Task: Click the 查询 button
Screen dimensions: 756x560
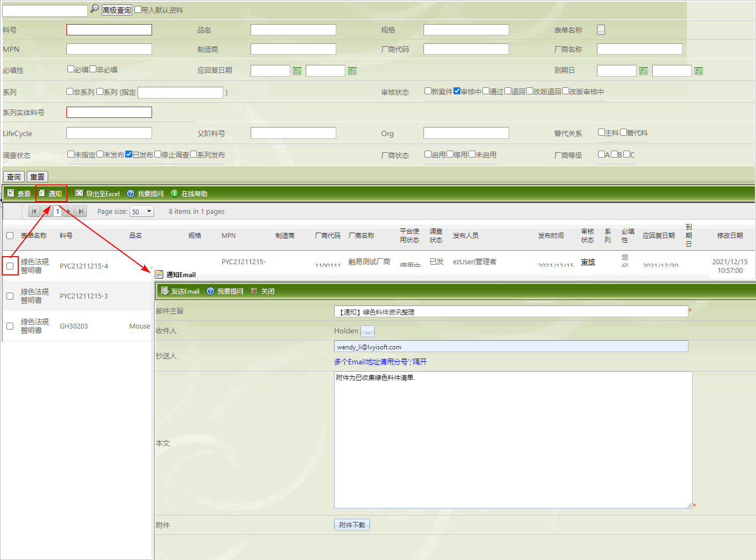Action: pos(14,177)
